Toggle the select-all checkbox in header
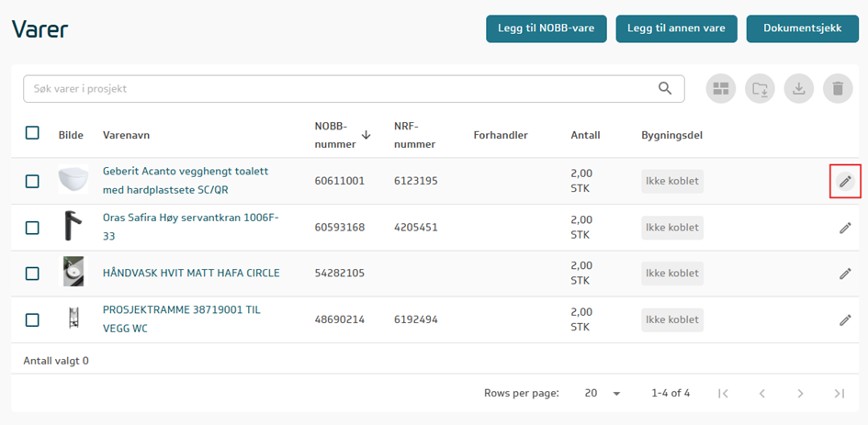The width and height of the screenshot is (868, 425). click(32, 133)
